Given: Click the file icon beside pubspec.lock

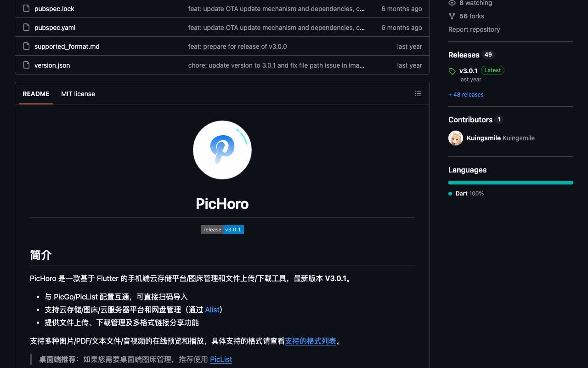Looking at the screenshot, I should pyautogui.click(x=26, y=9).
